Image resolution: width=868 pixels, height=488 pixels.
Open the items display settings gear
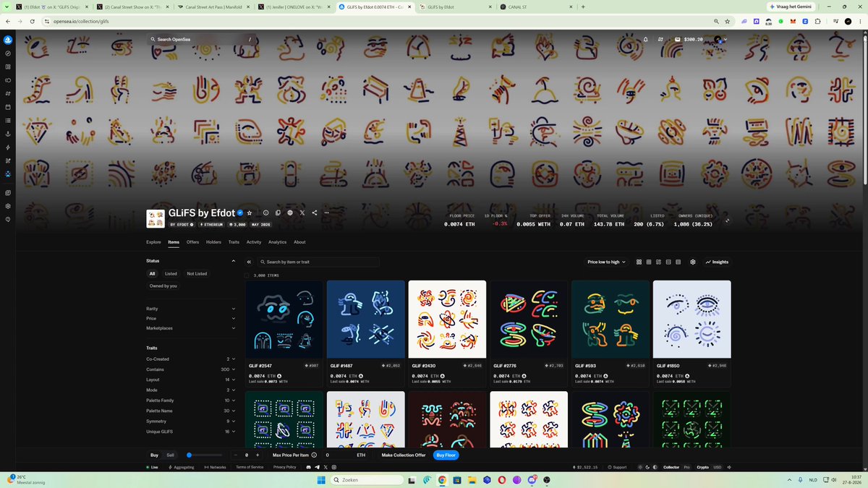[x=693, y=262]
